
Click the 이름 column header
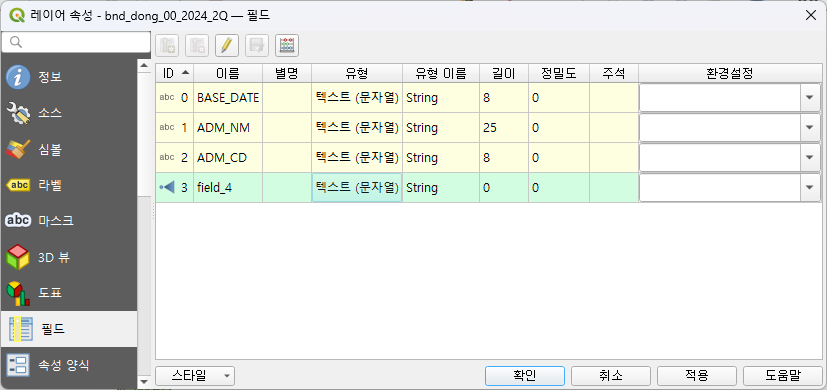[228, 73]
